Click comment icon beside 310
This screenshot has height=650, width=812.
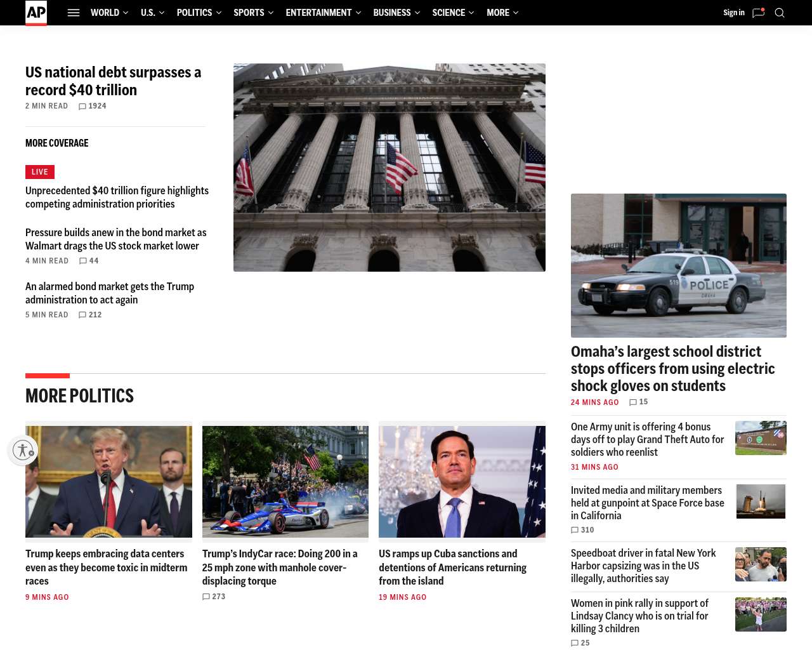tap(575, 530)
